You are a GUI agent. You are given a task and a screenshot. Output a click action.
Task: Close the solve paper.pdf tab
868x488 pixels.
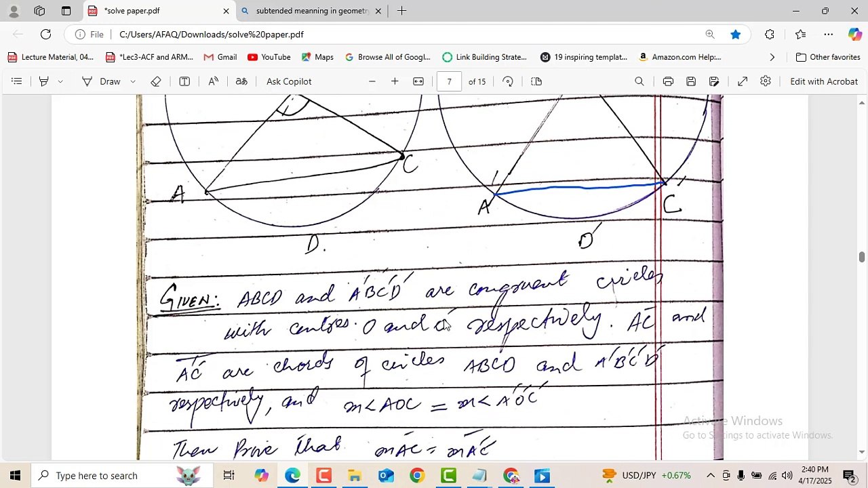226,11
